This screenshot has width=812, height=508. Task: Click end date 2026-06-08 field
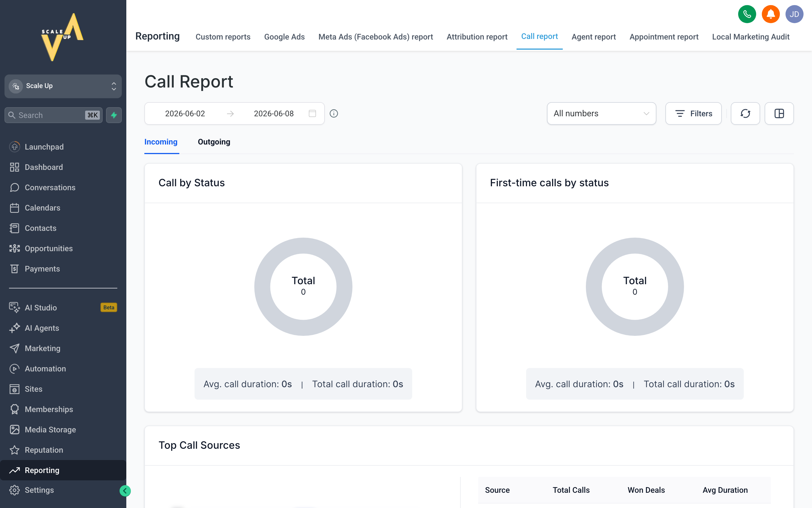point(273,113)
